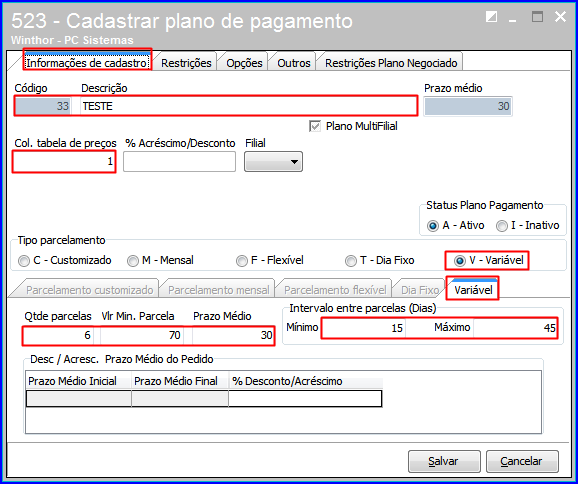Click the Descrição field containing TESTE

[249, 106]
